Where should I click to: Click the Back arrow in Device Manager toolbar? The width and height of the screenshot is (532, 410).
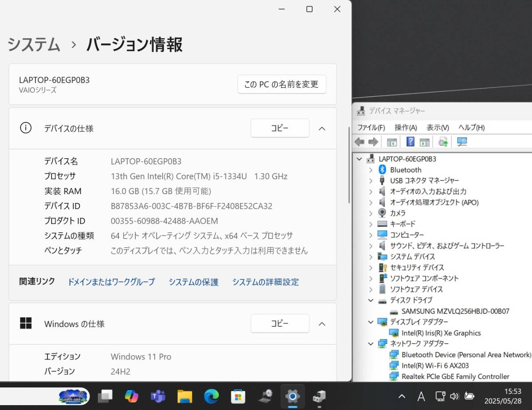coord(360,142)
